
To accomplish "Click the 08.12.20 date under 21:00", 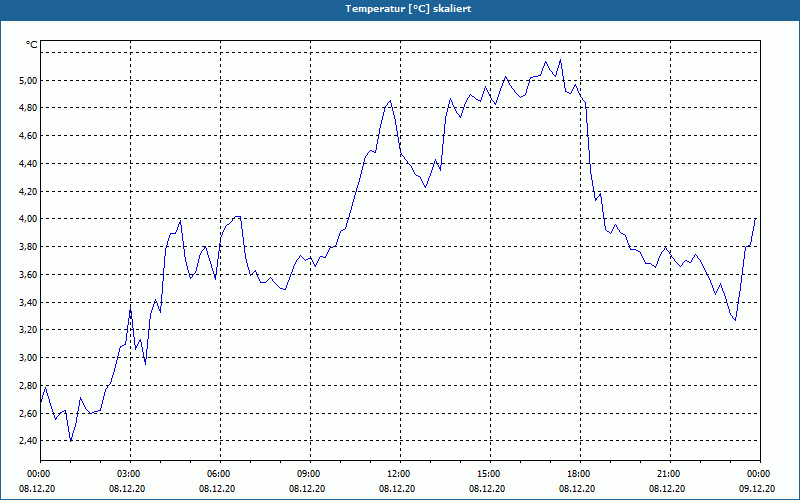I will pos(667,488).
